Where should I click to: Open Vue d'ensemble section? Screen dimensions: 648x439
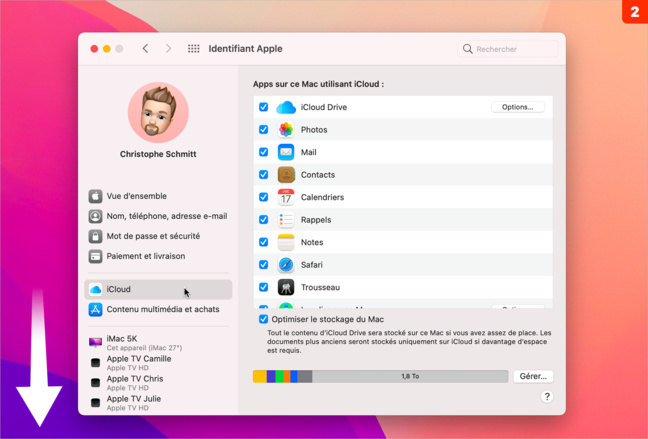(x=158, y=196)
